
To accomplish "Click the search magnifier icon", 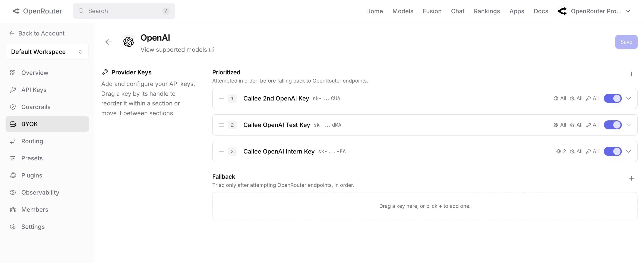I will (x=81, y=11).
